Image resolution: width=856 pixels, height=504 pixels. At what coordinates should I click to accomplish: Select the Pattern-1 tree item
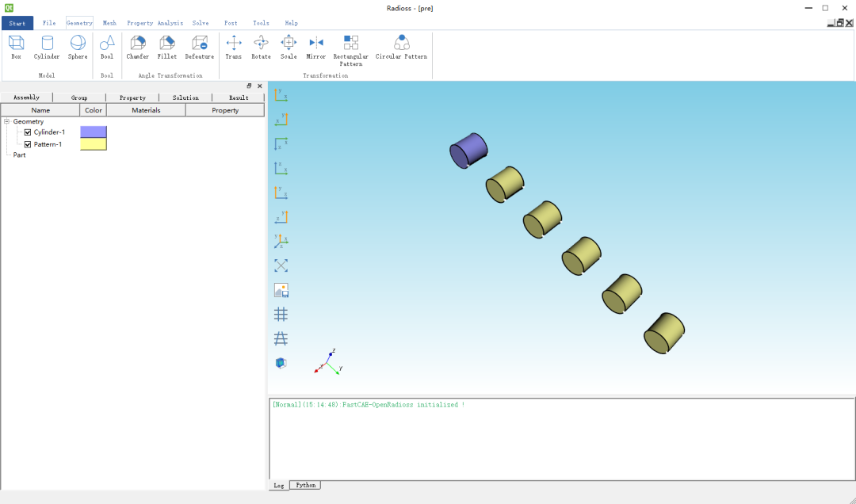point(48,144)
